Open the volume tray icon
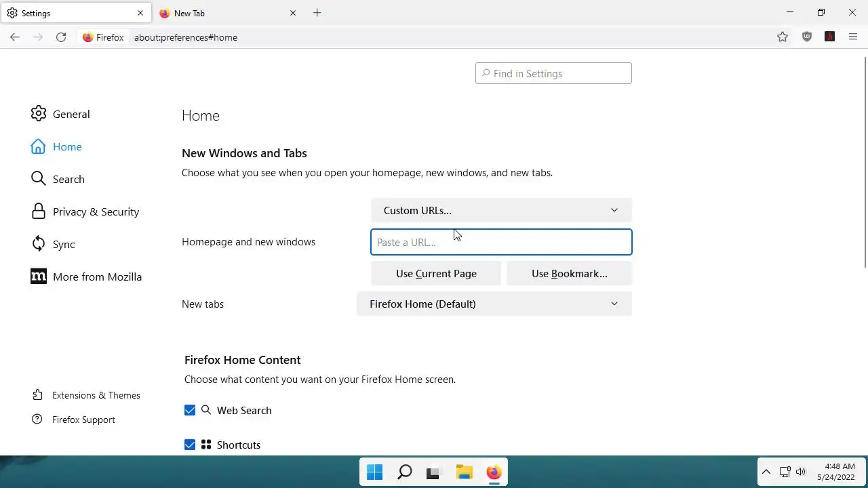Viewport: 868px width, 488px height. (801, 472)
